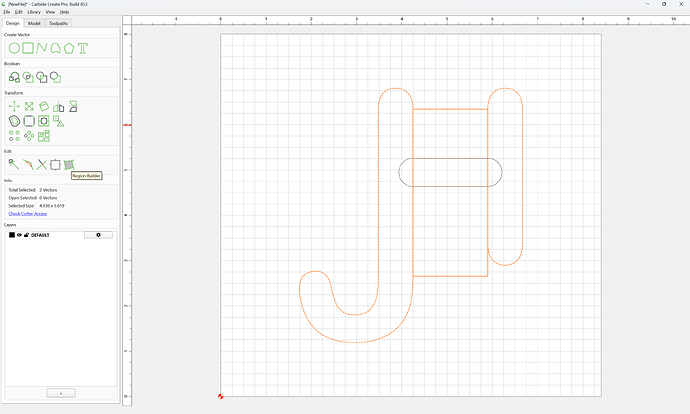The width and height of the screenshot is (690, 414).
Task: Click the Check Cutter Access link
Action: pos(28,214)
